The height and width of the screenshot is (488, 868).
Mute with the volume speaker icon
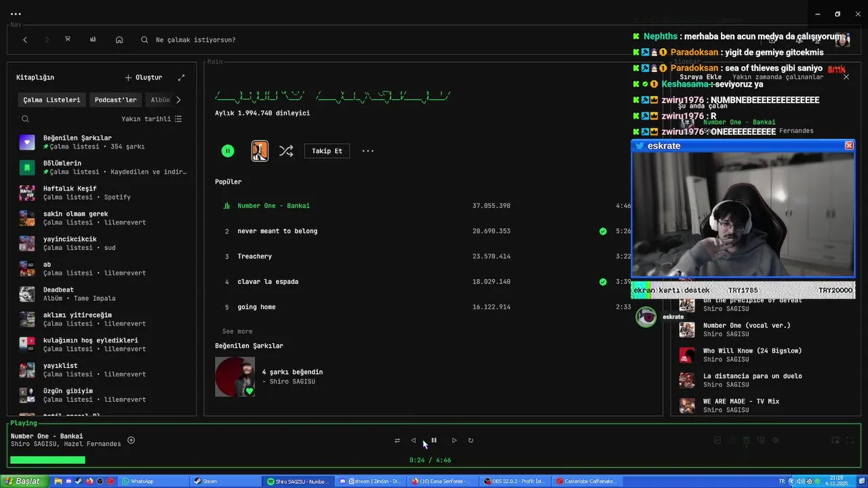[x=776, y=441]
